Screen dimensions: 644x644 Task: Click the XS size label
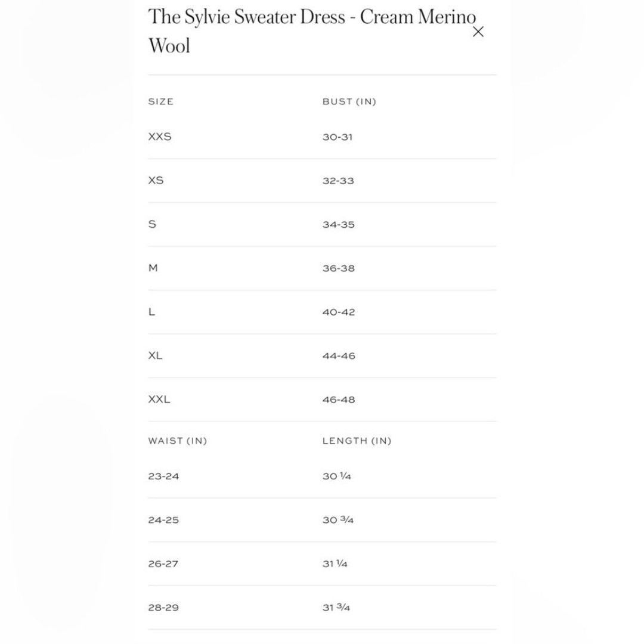156,180
